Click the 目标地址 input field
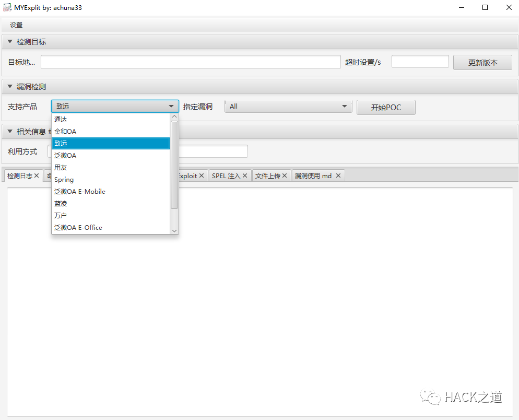This screenshot has width=519, height=420. coord(191,62)
